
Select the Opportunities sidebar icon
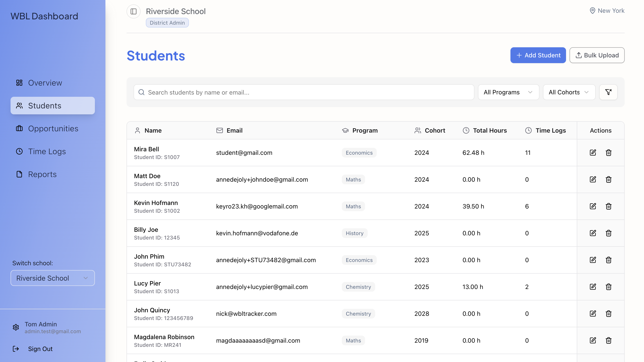19,128
